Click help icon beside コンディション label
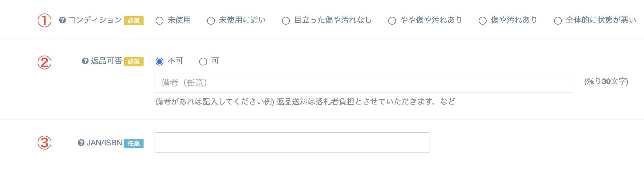The width and height of the screenshot is (644, 170). [x=62, y=20]
